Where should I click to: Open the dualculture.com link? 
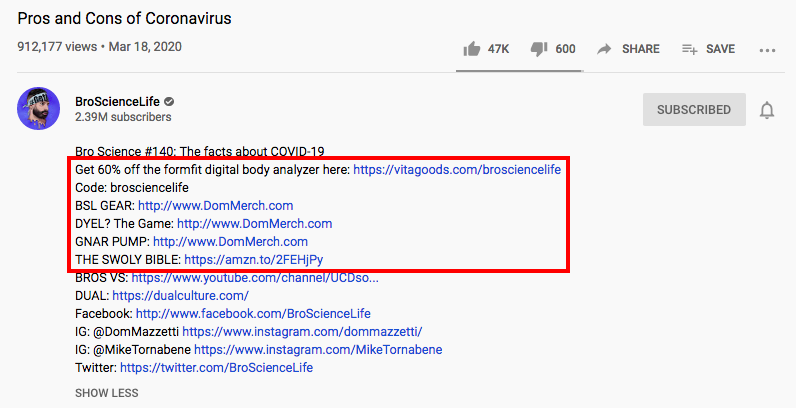click(180, 295)
